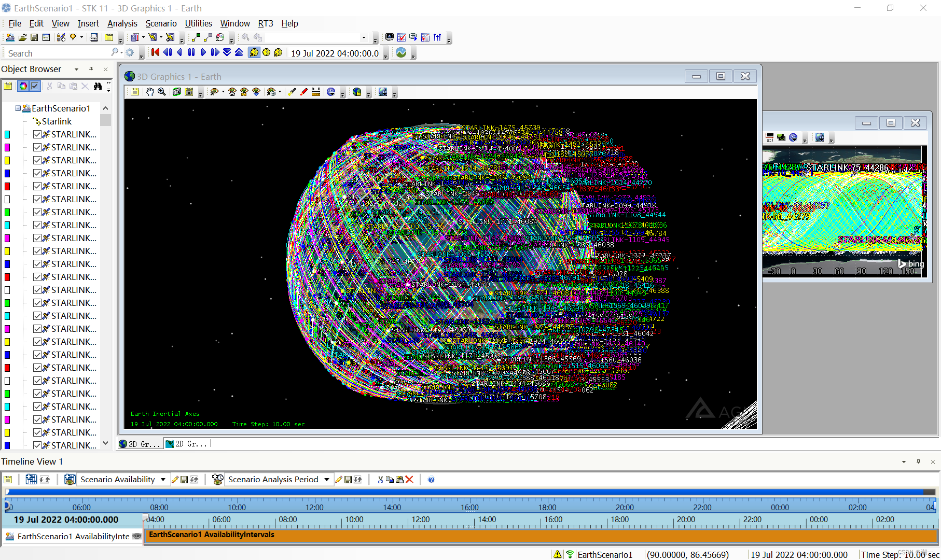Click the measure ruler icon in 3D toolbar

pyautogui.click(x=315, y=92)
